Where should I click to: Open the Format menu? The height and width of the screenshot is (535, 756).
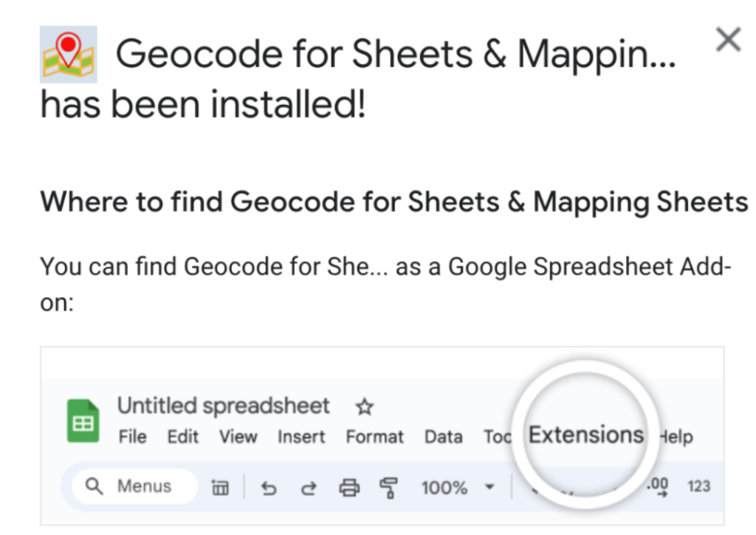[x=374, y=437]
